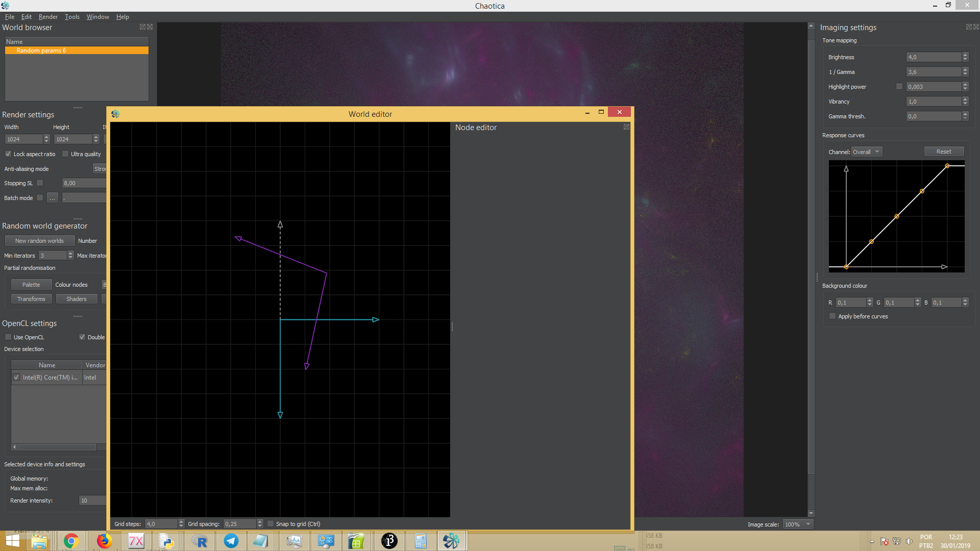Open Chaotica taskbar icon
980x551 pixels.
[x=451, y=541]
